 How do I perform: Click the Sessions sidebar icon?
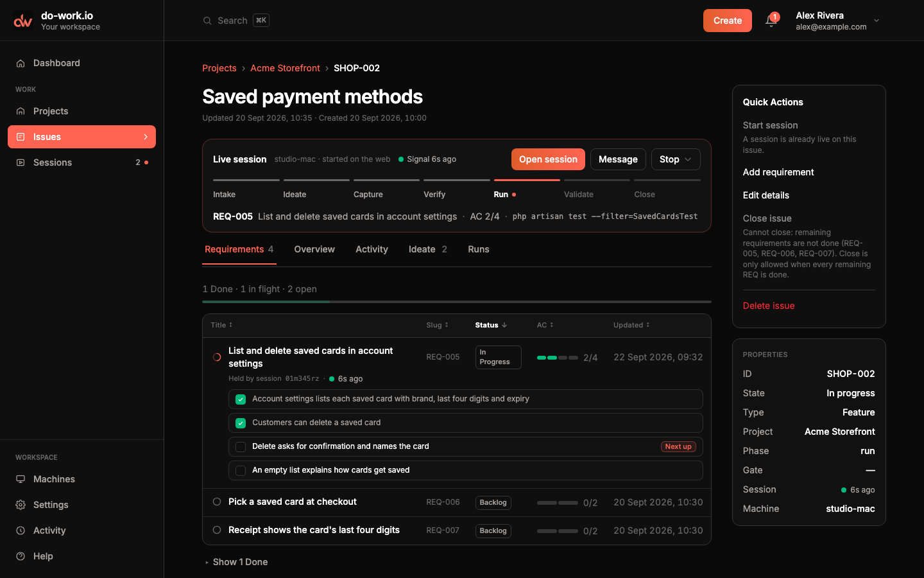[x=21, y=162]
